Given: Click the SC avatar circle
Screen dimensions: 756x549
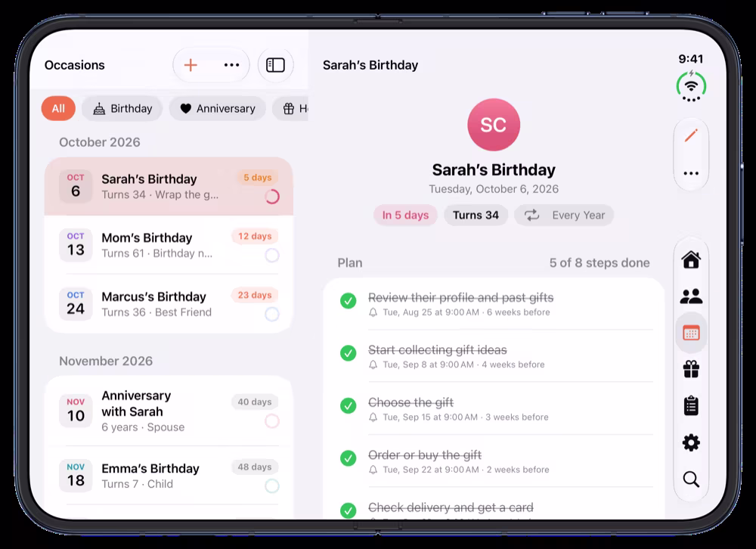Looking at the screenshot, I should (x=494, y=125).
